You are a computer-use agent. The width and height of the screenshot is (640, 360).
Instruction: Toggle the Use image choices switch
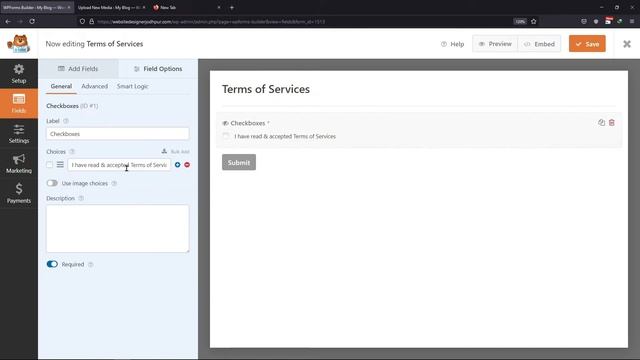pos(52,183)
